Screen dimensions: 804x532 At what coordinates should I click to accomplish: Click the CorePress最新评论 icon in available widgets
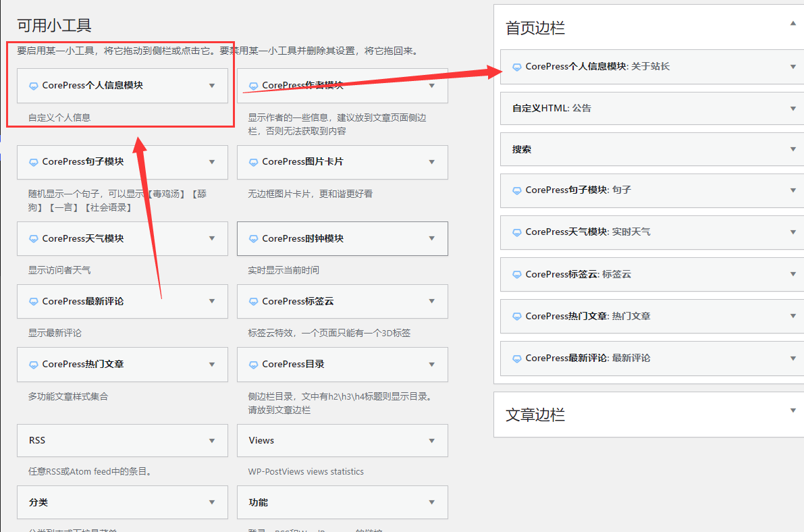click(33, 302)
